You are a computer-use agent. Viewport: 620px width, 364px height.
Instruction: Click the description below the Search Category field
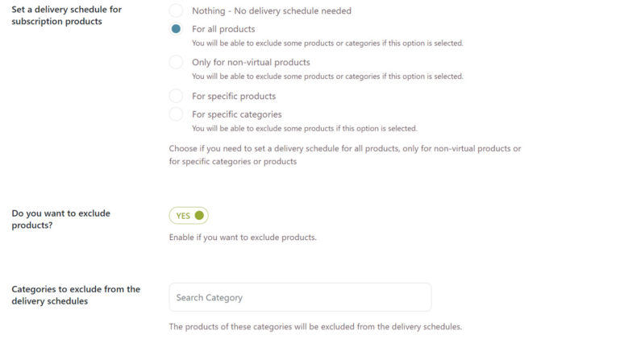(314, 327)
